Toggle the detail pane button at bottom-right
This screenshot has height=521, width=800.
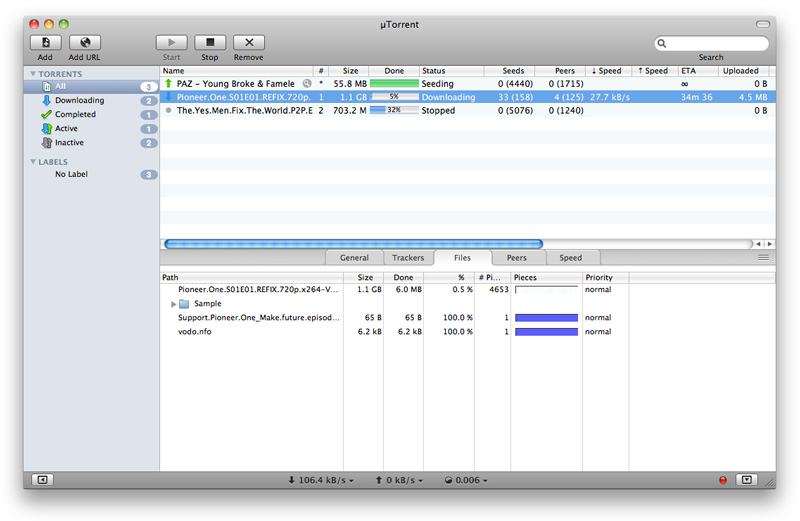tap(746, 480)
